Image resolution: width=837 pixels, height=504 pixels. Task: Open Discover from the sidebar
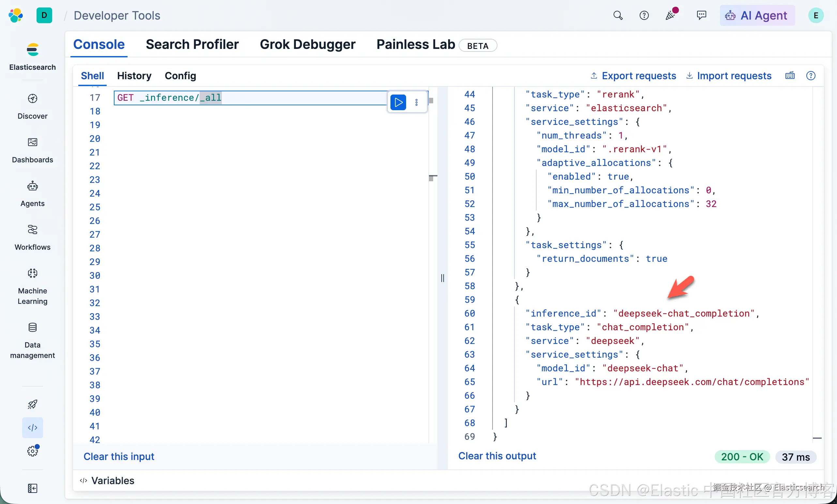(x=33, y=107)
